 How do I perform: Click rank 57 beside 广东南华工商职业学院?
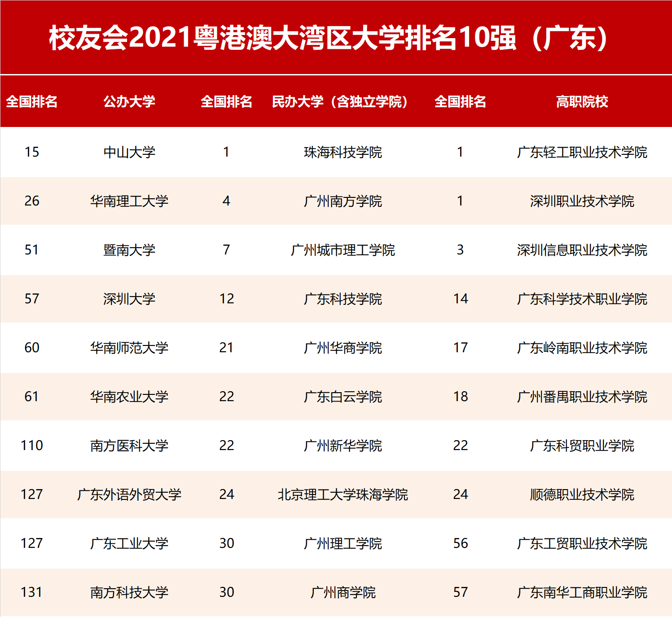pyautogui.click(x=460, y=592)
